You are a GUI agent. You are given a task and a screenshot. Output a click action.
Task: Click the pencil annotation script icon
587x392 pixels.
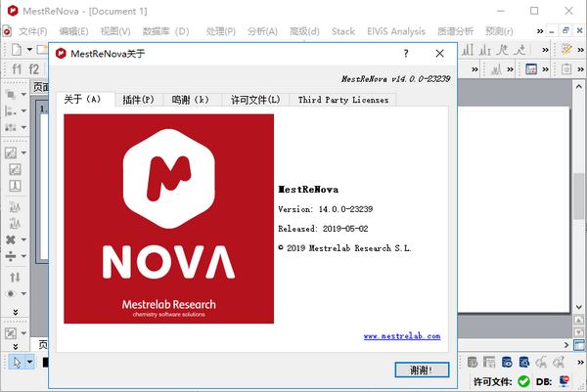(566, 50)
